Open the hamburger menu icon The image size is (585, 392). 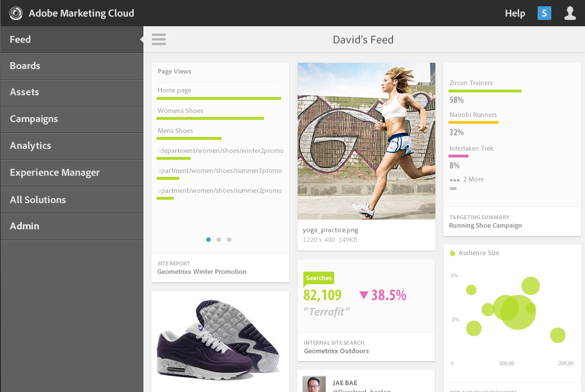(159, 39)
